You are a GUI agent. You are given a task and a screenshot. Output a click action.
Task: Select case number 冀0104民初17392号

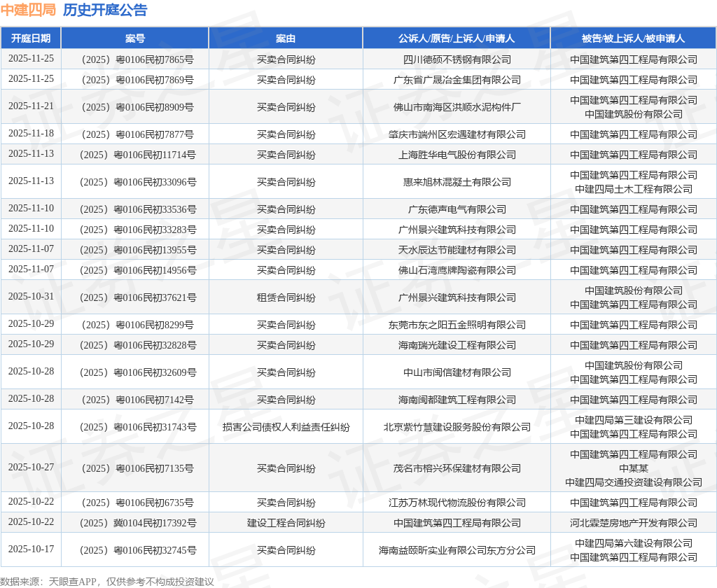click(x=155, y=523)
